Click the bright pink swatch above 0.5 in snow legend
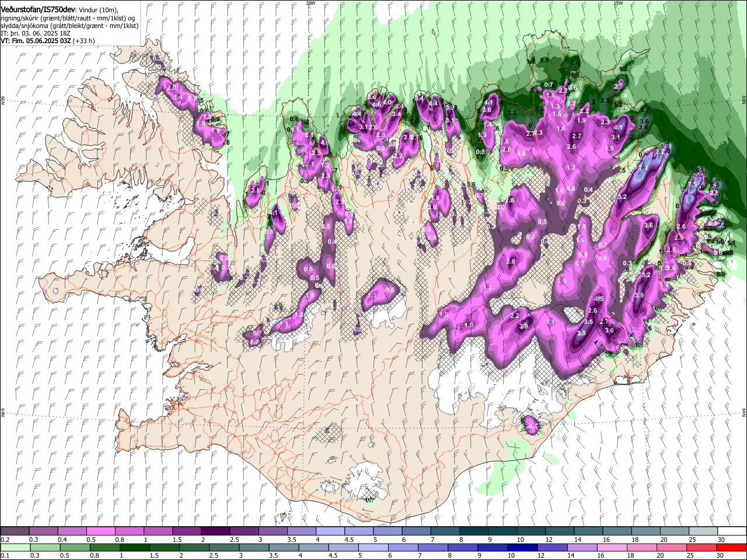 (100, 531)
